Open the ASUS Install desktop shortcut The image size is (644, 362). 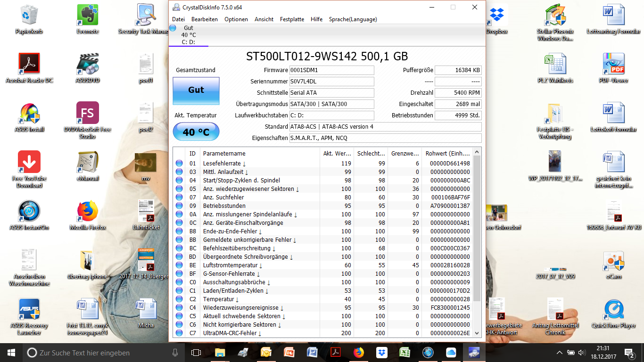pos(29,117)
